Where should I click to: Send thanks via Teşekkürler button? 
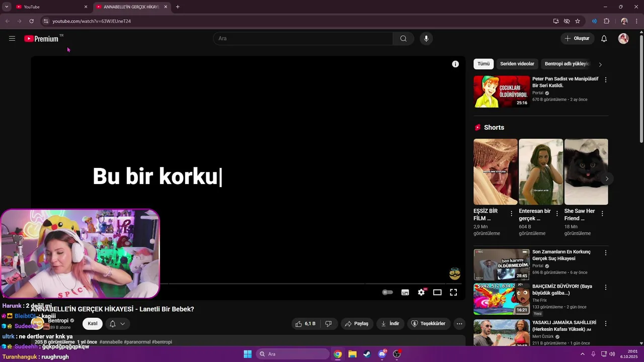tap(429, 324)
